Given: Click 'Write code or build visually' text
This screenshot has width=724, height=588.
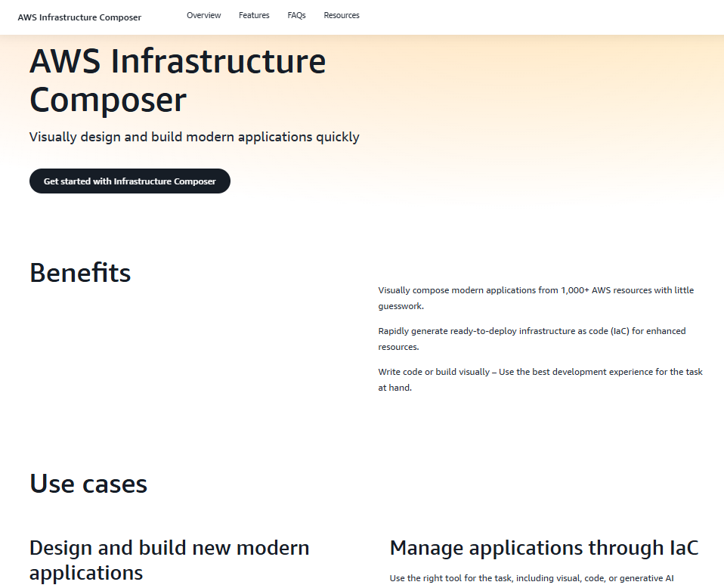Looking at the screenshot, I should point(540,379).
